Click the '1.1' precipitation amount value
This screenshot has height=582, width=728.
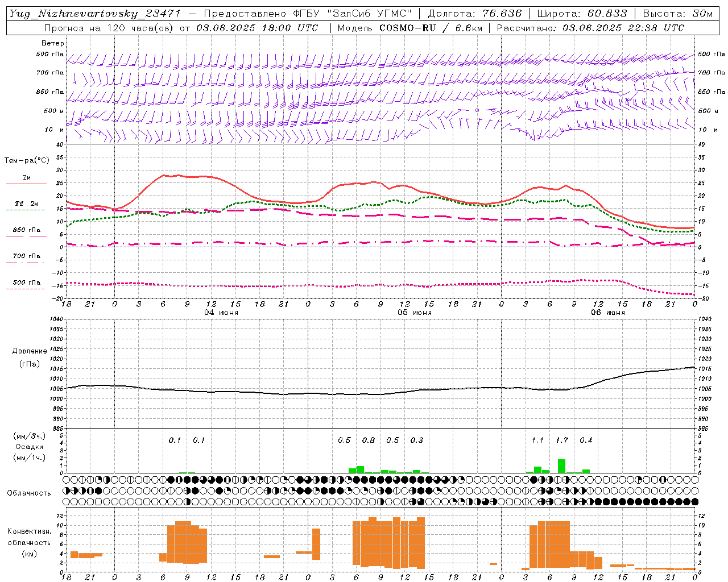[537, 440]
